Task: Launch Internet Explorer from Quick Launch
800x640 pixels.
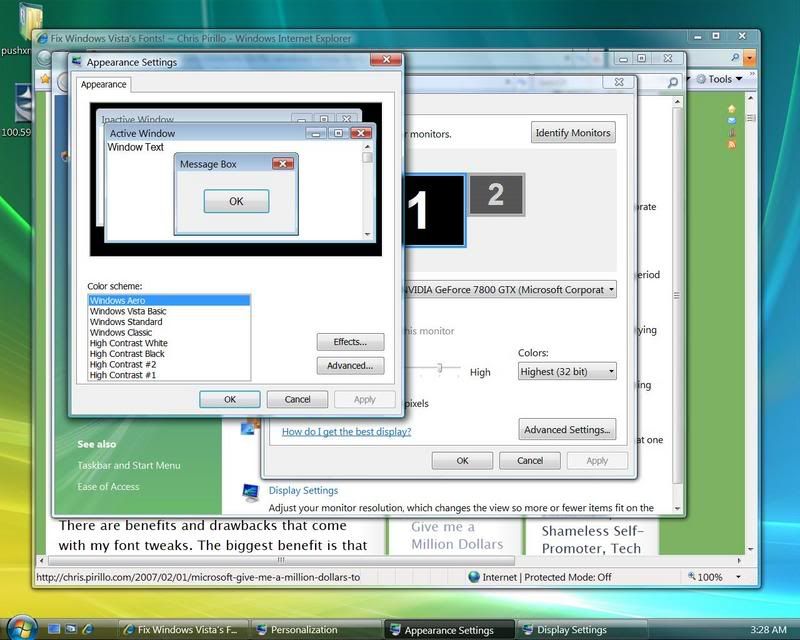Action: pos(88,629)
